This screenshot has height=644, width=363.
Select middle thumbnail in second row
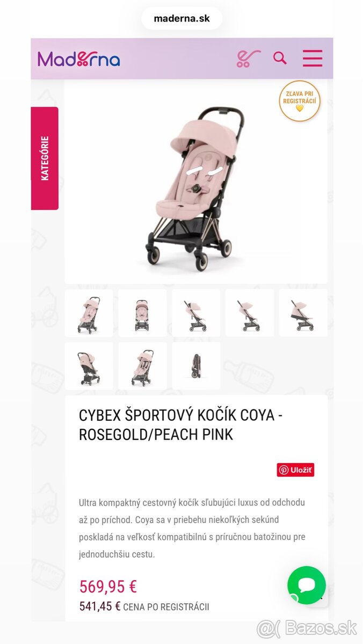[142, 366]
